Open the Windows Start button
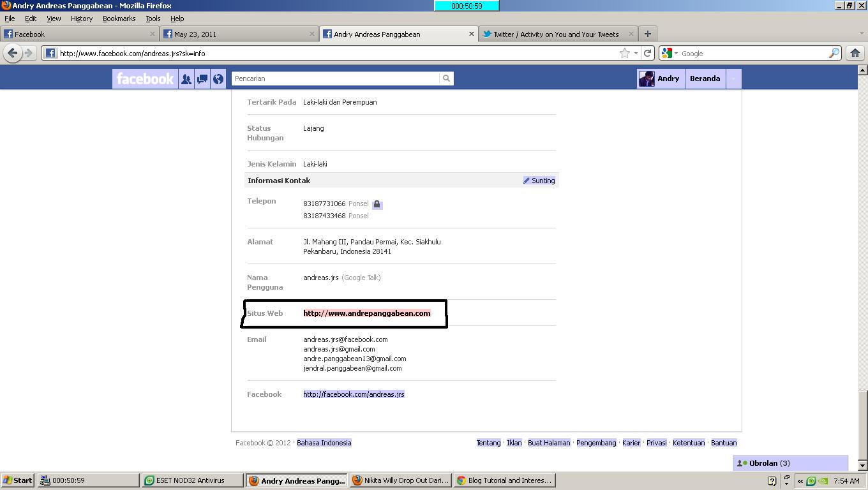Viewport: 868px width, 490px height. pyautogui.click(x=18, y=480)
